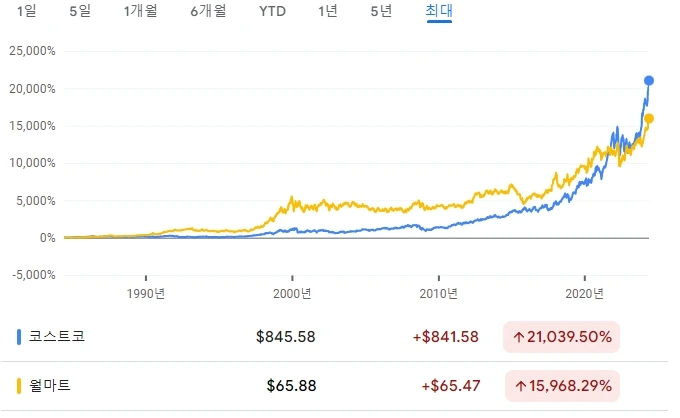680x418 pixels.
Task: Click the 15,000% y-axis label
Action: coord(33,126)
